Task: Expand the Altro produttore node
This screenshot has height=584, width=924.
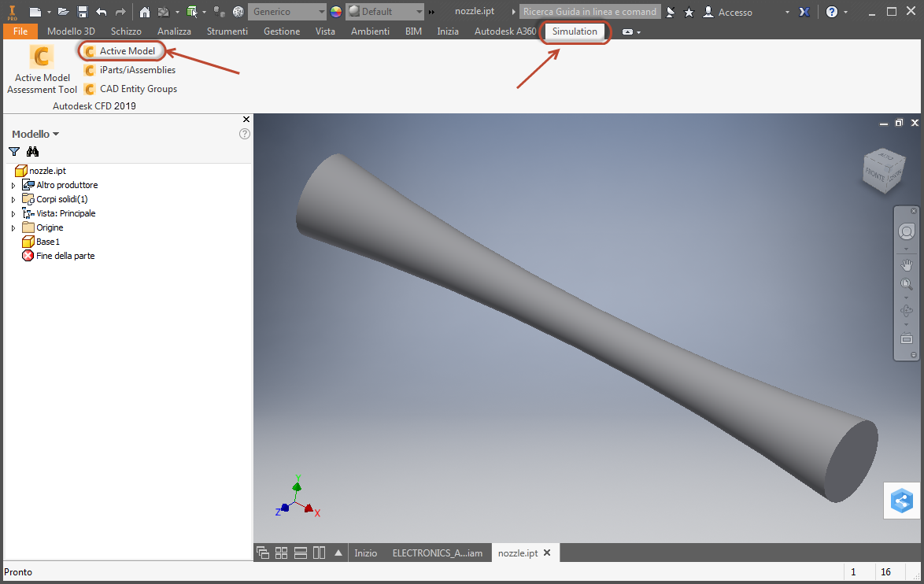Action: point(13,185)
